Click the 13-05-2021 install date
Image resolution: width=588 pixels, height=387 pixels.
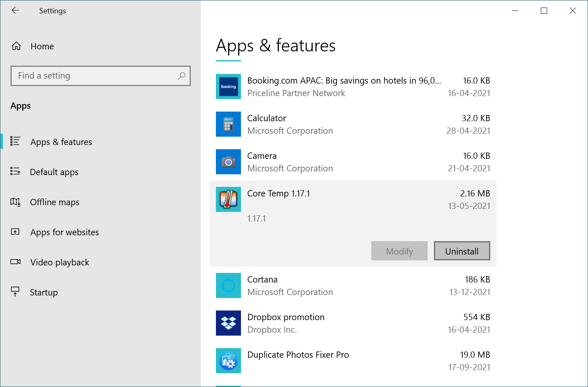coord(469,206)
